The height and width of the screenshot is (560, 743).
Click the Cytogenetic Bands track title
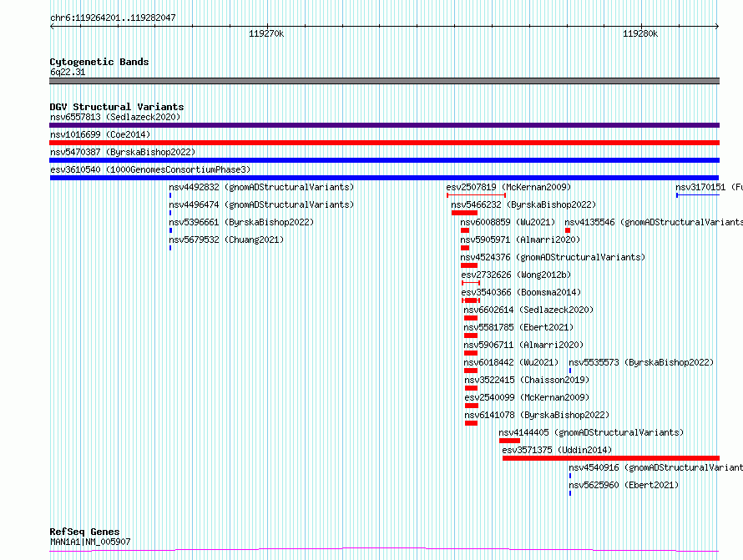point(99,62)
